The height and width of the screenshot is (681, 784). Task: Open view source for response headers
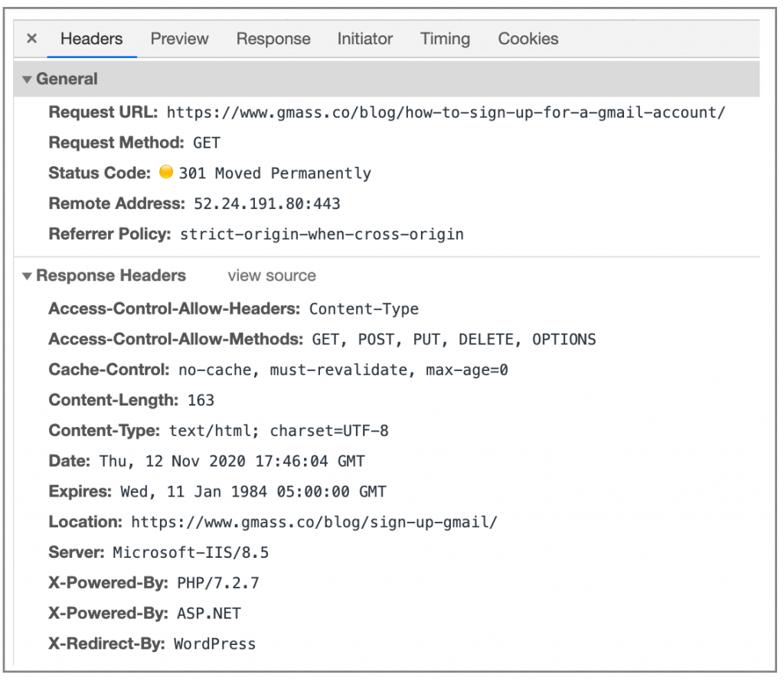click(271, 275)
